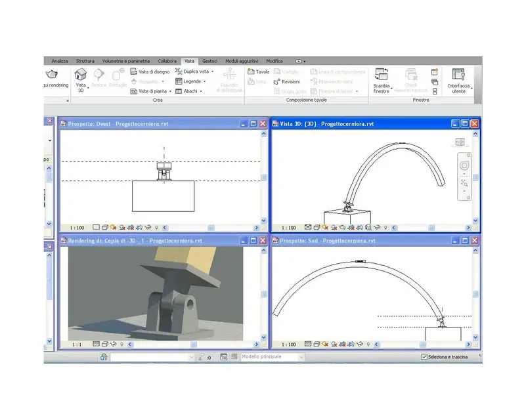Click vertical scrollbar thumb in Vista 3D window

475,177
